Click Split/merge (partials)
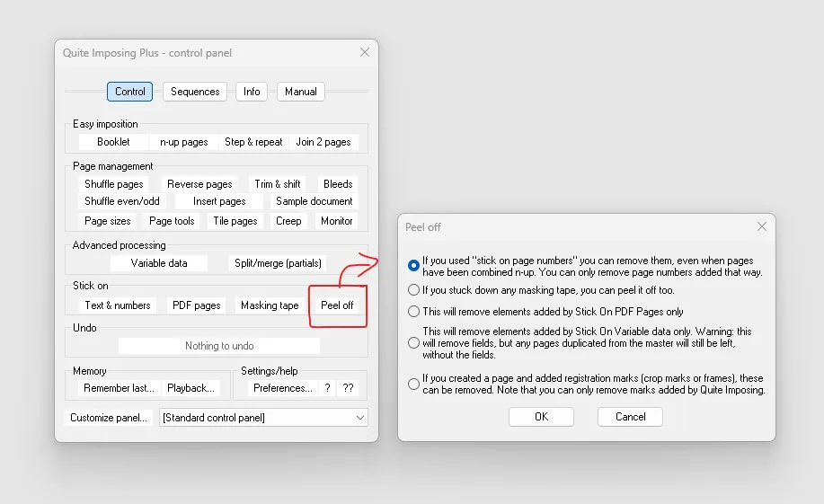The height and width of the screenshot is (504, 824). [x=278, y=263]
